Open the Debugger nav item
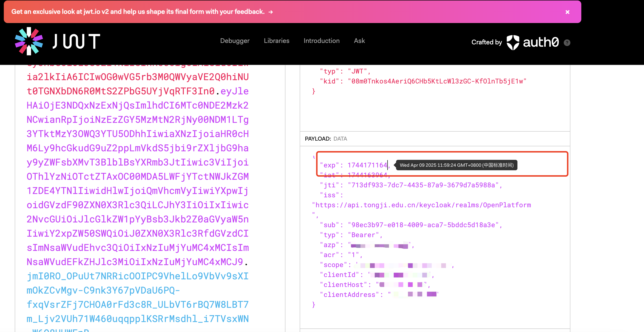The width and height of the screenshot is (644, 332). [235, 41]
